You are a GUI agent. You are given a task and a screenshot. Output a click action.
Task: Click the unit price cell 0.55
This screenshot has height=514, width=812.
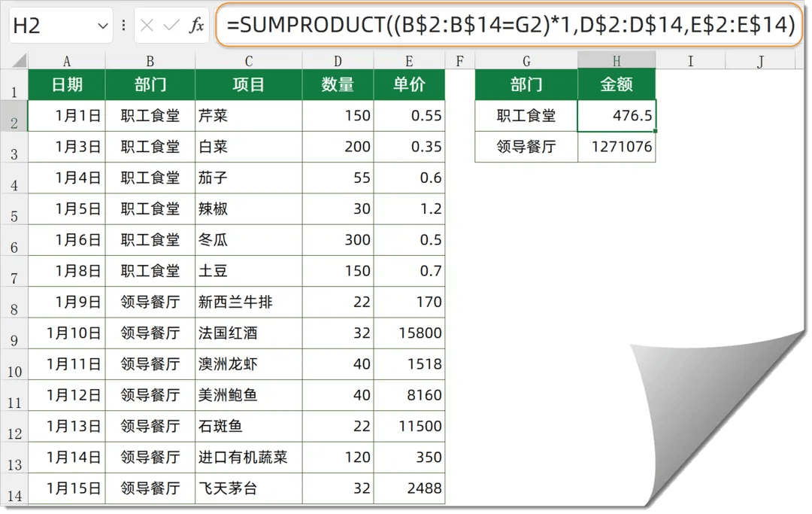point(409,116)
